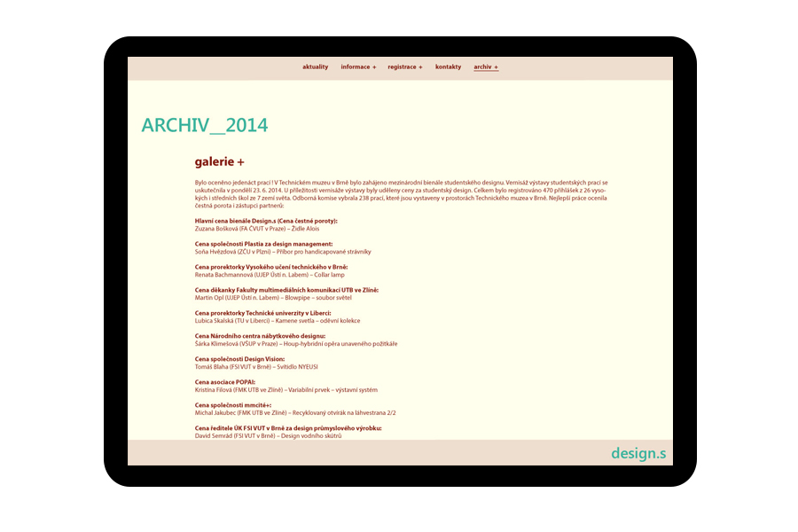Screen dimensions: 798x532
Task: Click Cena společnosti Plastia heading
Action: tap(263, 244)
